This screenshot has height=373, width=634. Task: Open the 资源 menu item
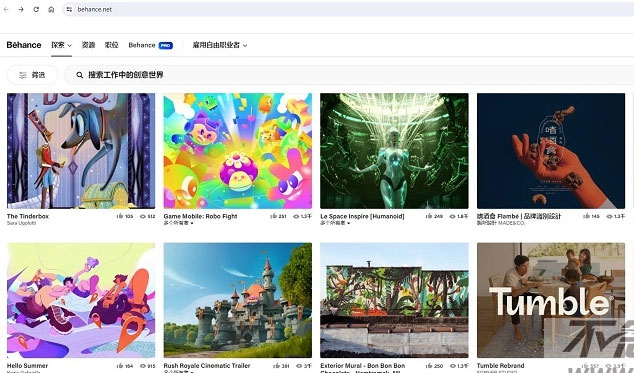pyautogui.click(x=89, y=45)
